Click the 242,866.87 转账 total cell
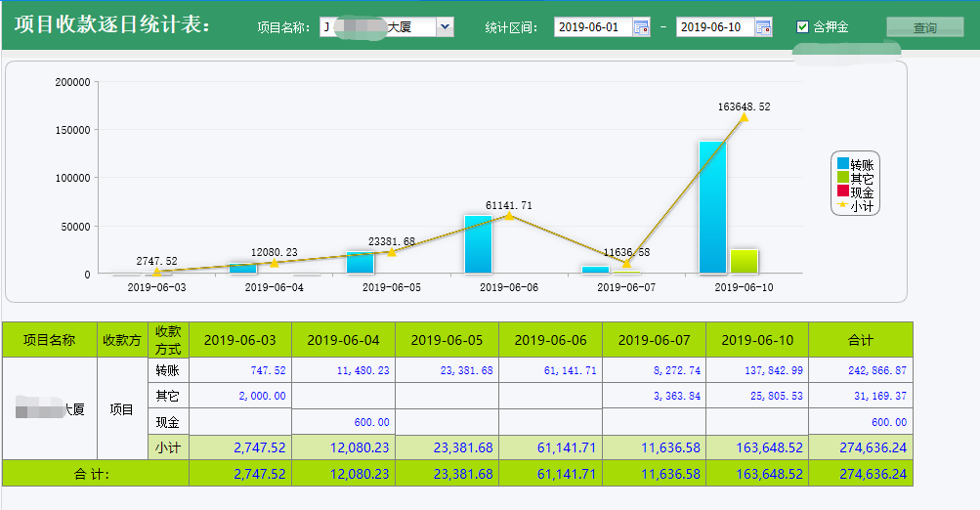 point(860,371)
